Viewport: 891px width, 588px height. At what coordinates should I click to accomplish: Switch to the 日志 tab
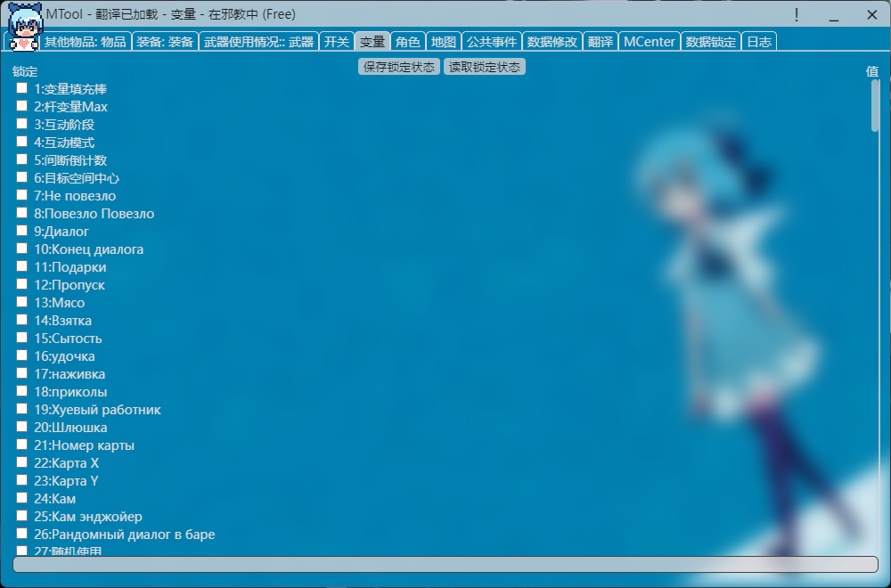point(758,40)
